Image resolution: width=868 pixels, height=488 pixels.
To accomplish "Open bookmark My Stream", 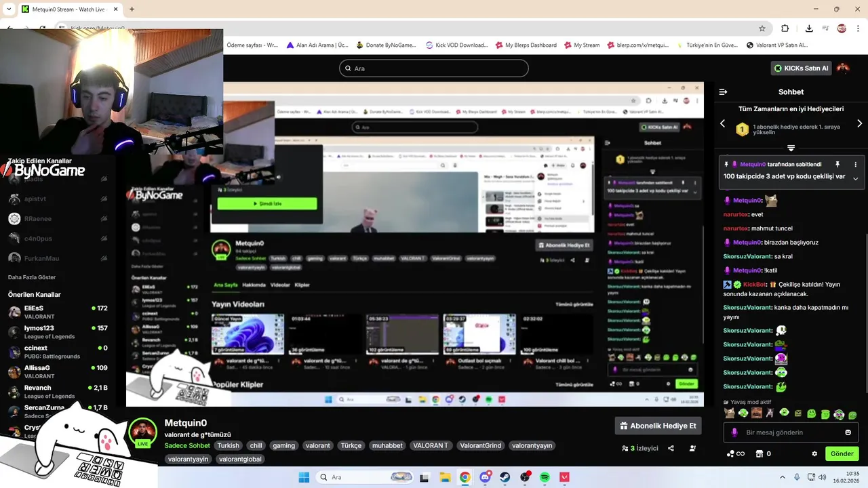I will (581, 45).
